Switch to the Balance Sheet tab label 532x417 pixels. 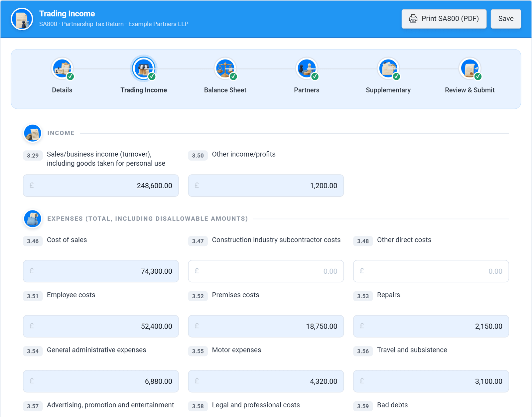[225, 90]
